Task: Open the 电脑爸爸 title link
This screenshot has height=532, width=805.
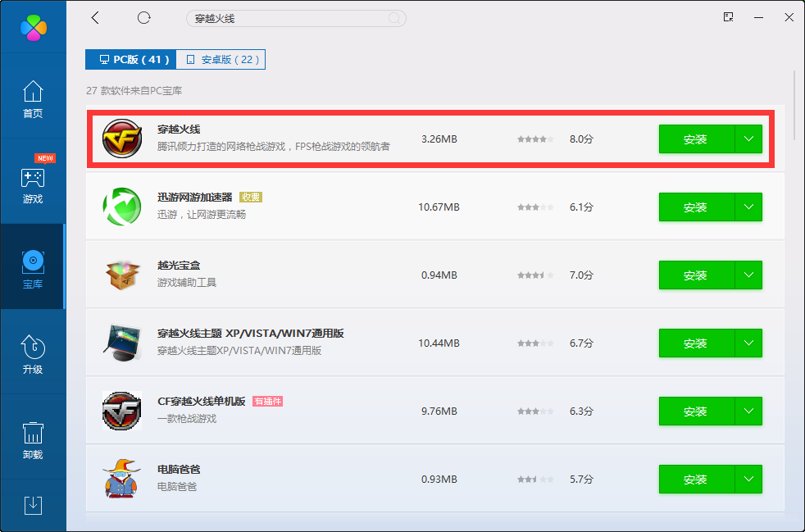Action: [179, 470]
